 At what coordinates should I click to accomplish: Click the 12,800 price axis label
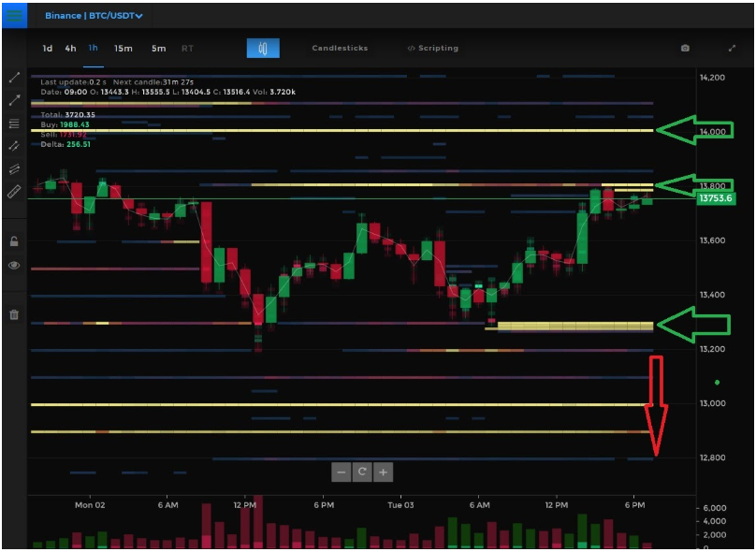click(712, 458)
